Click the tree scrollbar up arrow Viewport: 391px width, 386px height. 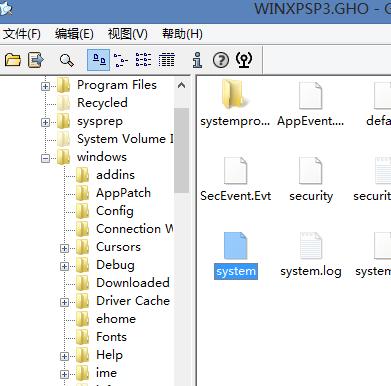(181, 86)
